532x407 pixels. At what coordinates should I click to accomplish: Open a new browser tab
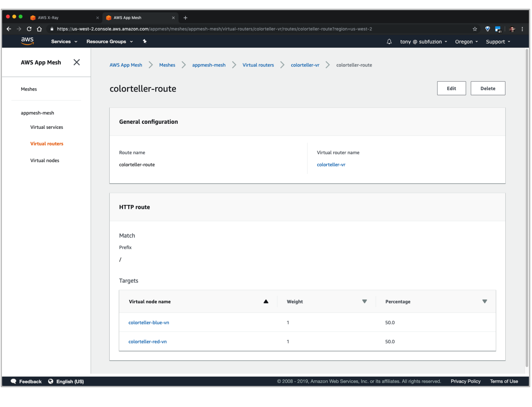pos(186,18)
